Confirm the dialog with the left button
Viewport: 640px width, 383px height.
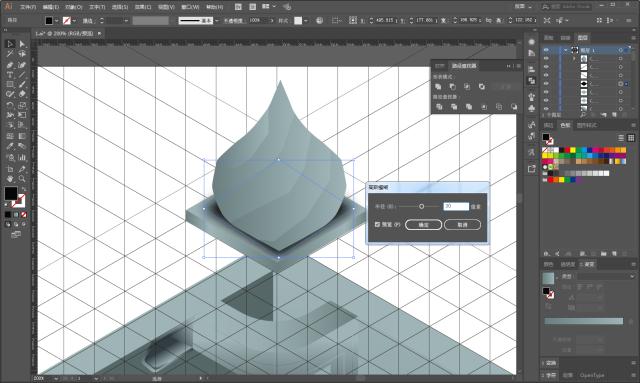point(423,225)
